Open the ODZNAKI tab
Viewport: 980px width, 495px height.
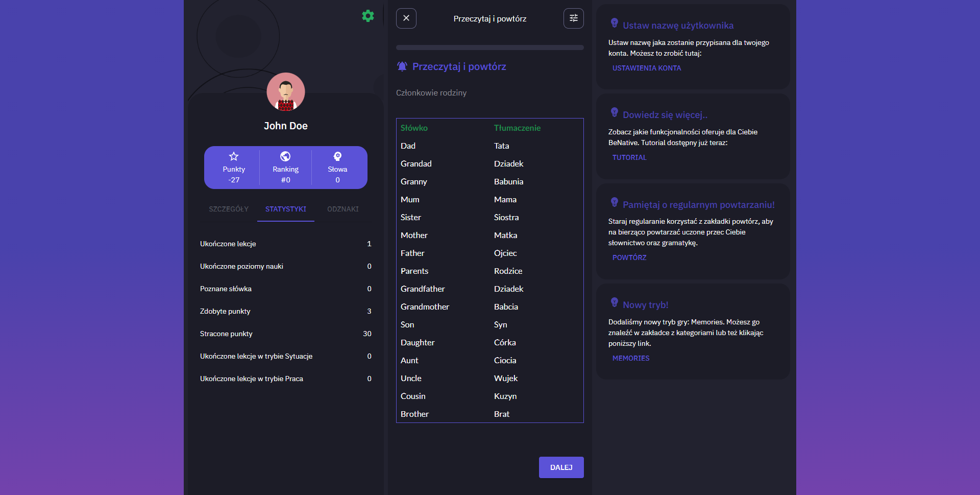point(342,209)
